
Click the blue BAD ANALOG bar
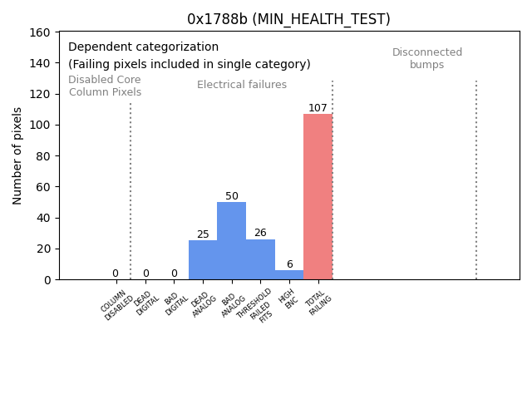click(x=231, y=241)
